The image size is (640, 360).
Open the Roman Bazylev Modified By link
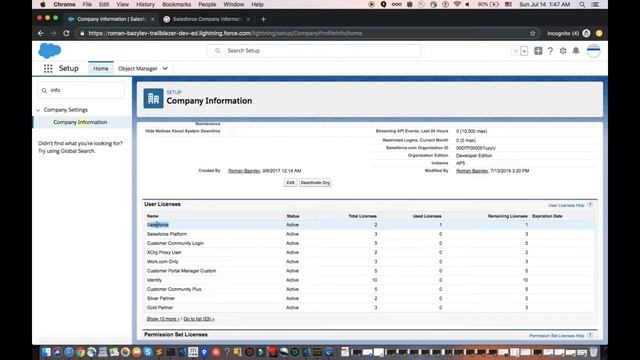[x=472, y=171]
